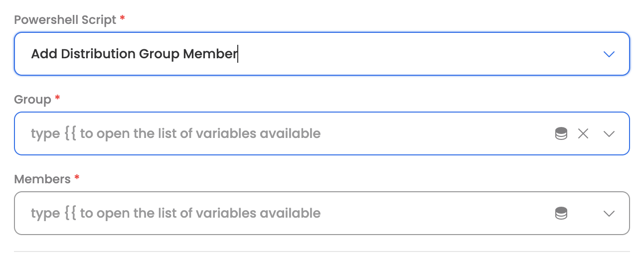This screenshot has width=644, height=254.
Task: Click the 'Powershell Script' field label
Action: pyautogui.click(x=65, y=20)
